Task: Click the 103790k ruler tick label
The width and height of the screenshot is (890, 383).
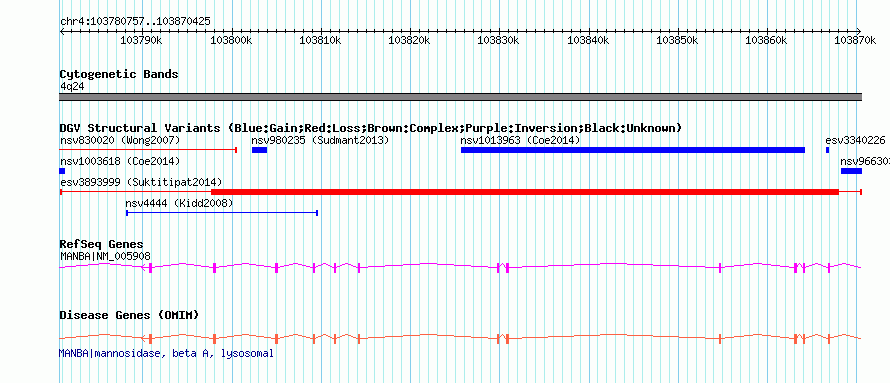Action: click(x=141, y=40)
